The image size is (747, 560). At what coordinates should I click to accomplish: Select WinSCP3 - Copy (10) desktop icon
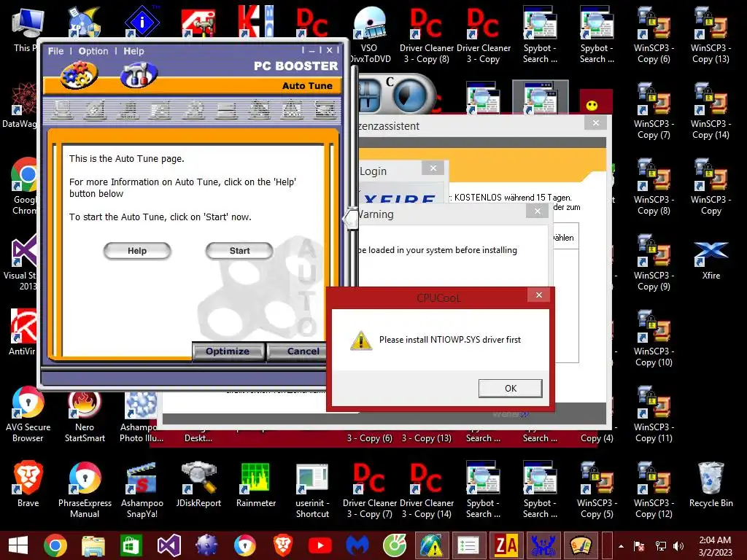[654, 338]
